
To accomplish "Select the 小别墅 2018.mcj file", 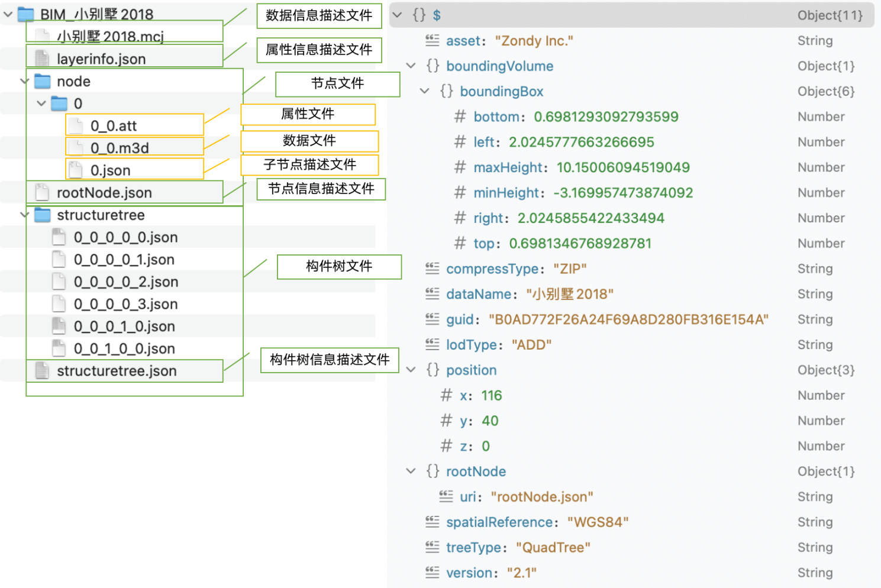I will point(110,36).
